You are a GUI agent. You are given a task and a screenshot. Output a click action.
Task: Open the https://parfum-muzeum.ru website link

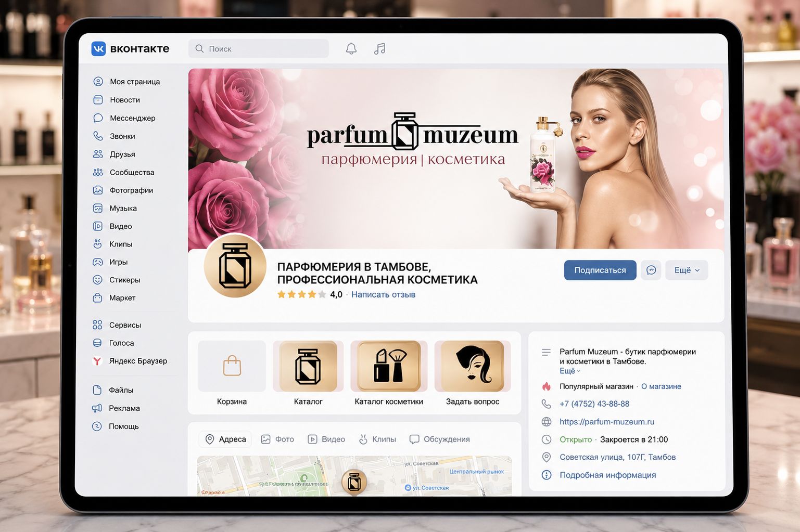(607, 422)
